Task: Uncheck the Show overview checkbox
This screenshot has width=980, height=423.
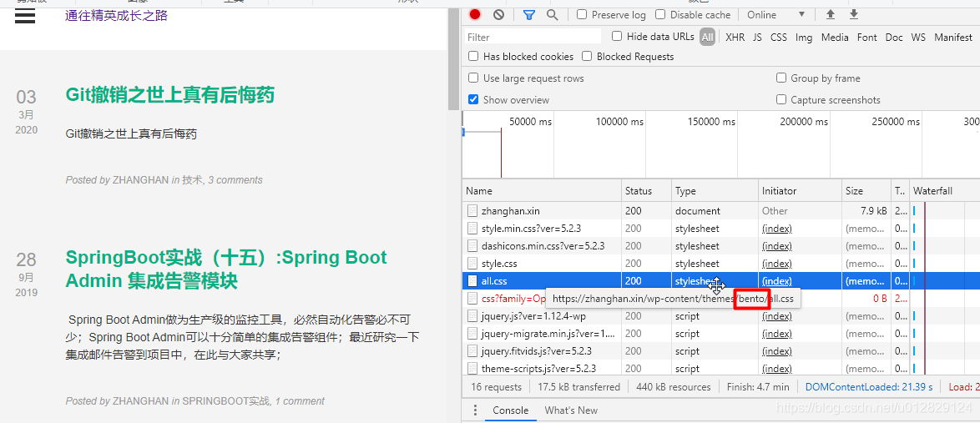Action: coord(473,100)
